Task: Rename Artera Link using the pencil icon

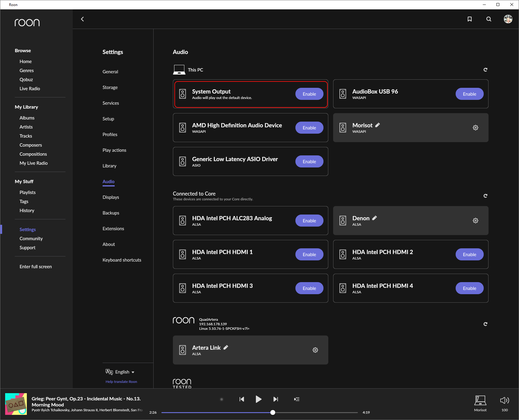Action: pos(226,347)
